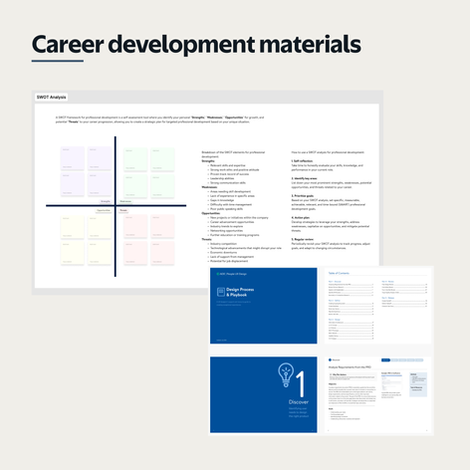Viewport: 470px width, 470px height.
Task: Click the '3. Prioritize goals' step heading
Action: (303, 196)
